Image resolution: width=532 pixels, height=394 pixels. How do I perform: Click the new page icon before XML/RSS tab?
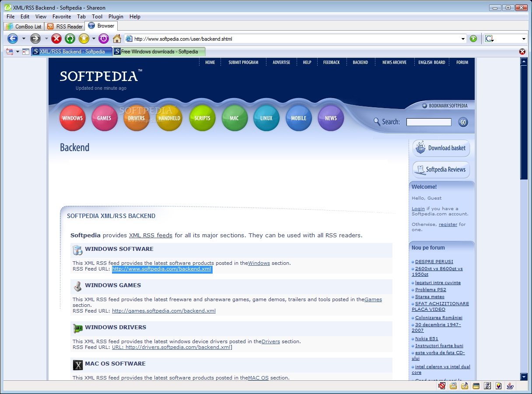pos(26,52)
